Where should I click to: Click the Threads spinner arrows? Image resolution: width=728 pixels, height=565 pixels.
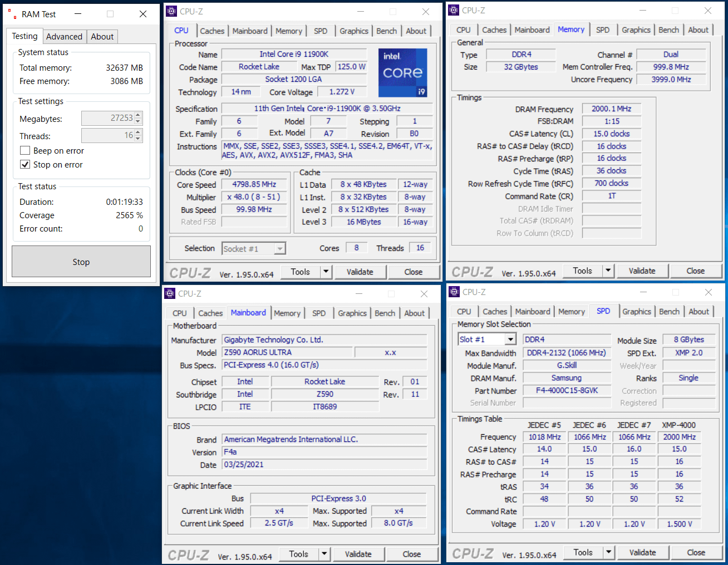pos(139,135)
